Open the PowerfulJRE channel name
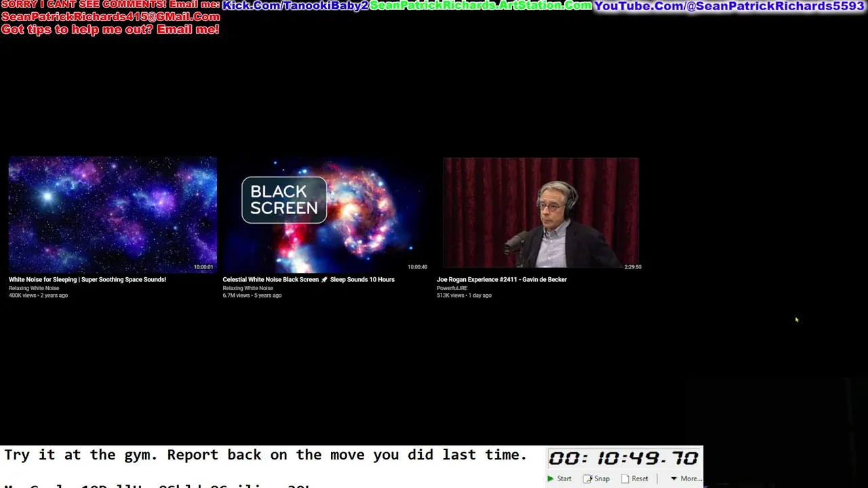This screenshot has width=868, height=488. [452, 288]
